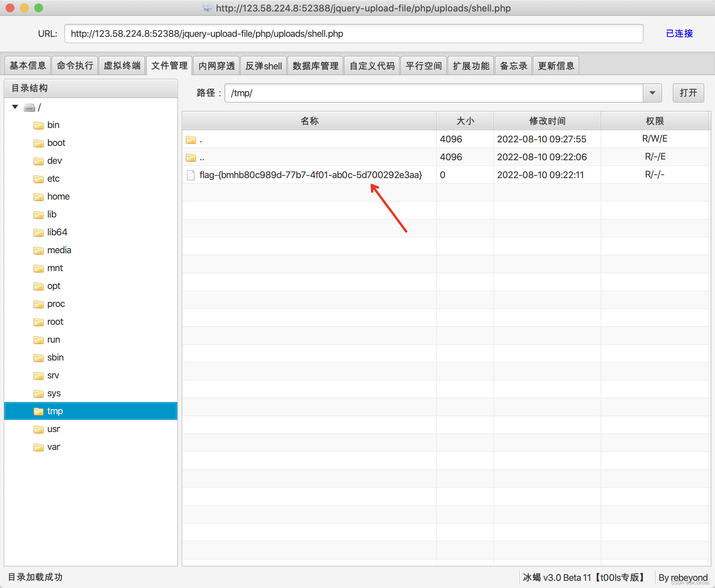Open the 反弹shell tab

(264, 66)
